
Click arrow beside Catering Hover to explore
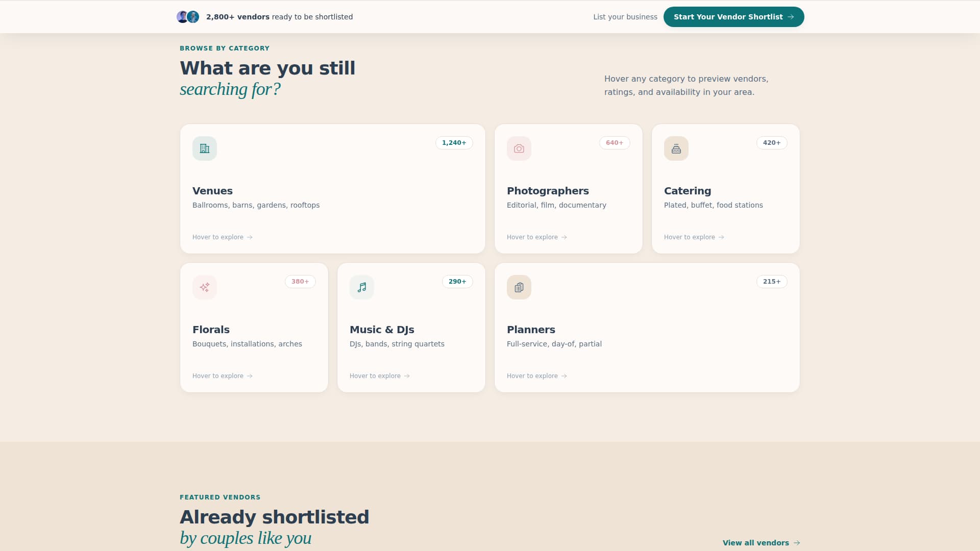tap(721, 237)
